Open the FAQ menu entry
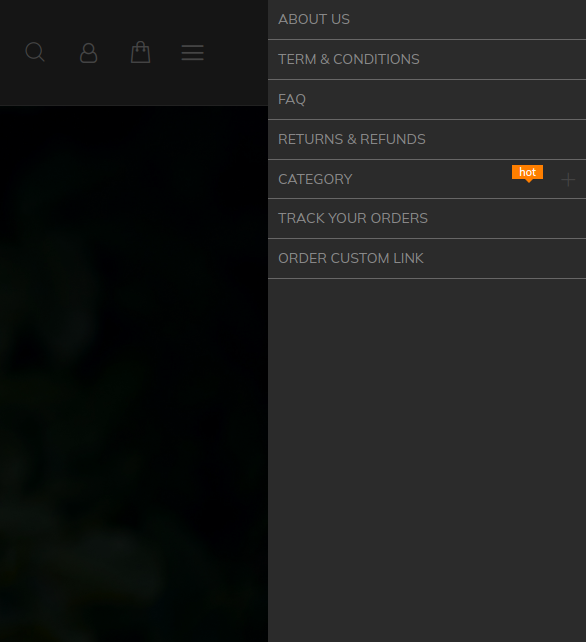Screen dimensions: 586x642 (427, 99)
